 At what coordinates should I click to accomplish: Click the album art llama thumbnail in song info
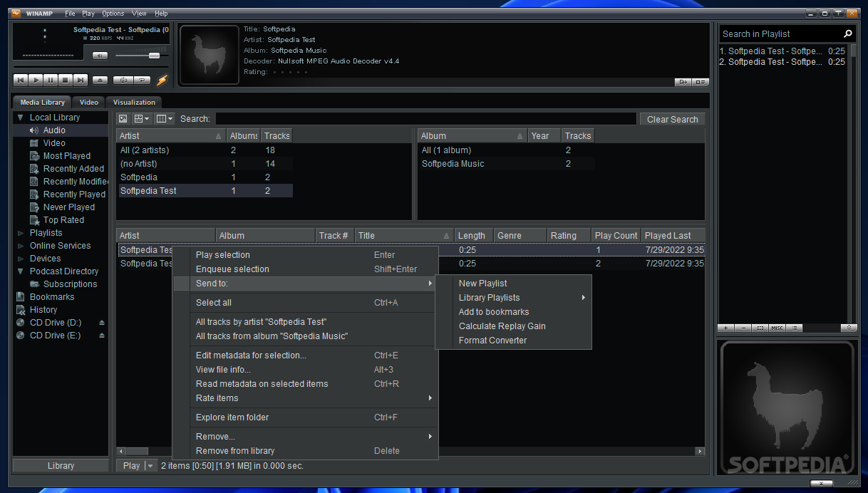click(x=209, y=56)
